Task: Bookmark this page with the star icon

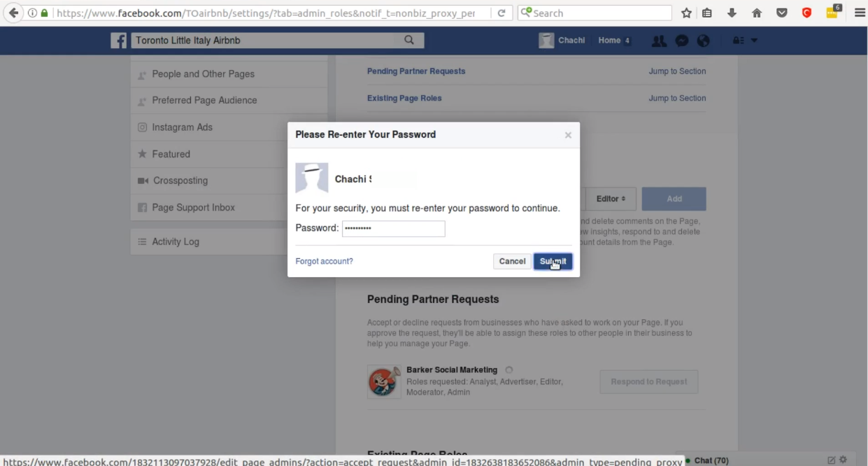Action: coord(686,13)
